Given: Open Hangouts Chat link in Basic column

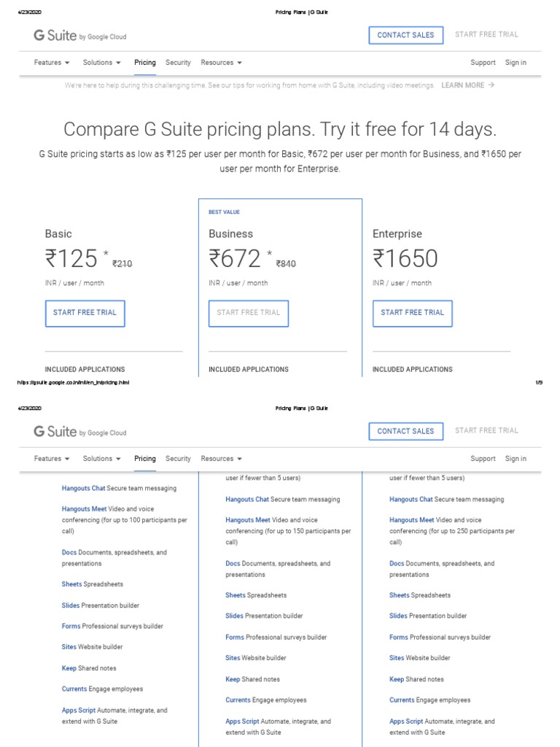Looking at the screenshot, I should (84, 488).
